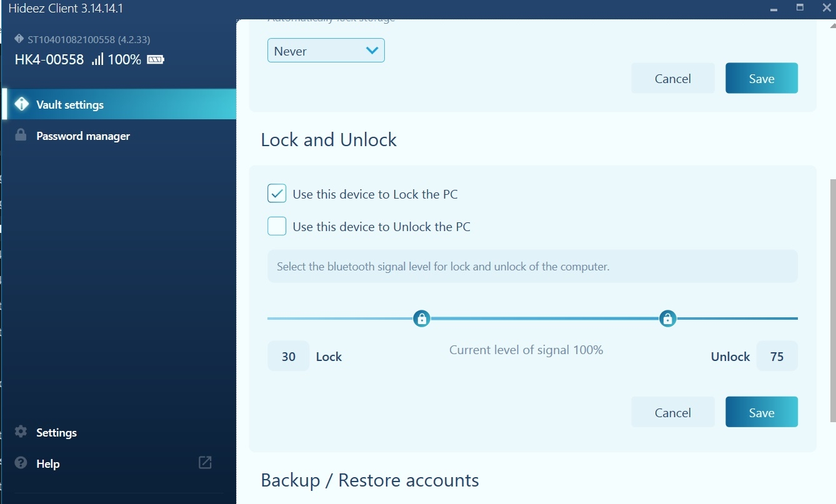Cancel the Lock and Unlock changes

672,412
